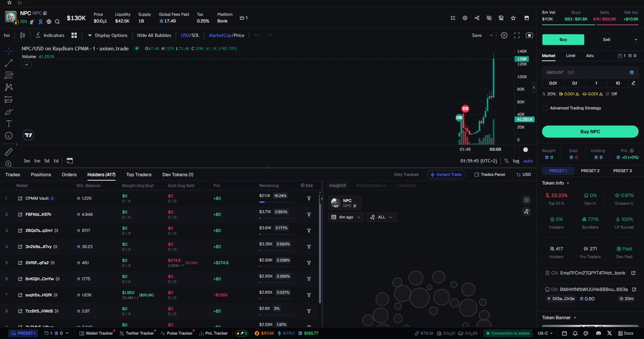Open the TradingView logo on chart
This screenshot has width=644, height=339.
click(29, 136)
